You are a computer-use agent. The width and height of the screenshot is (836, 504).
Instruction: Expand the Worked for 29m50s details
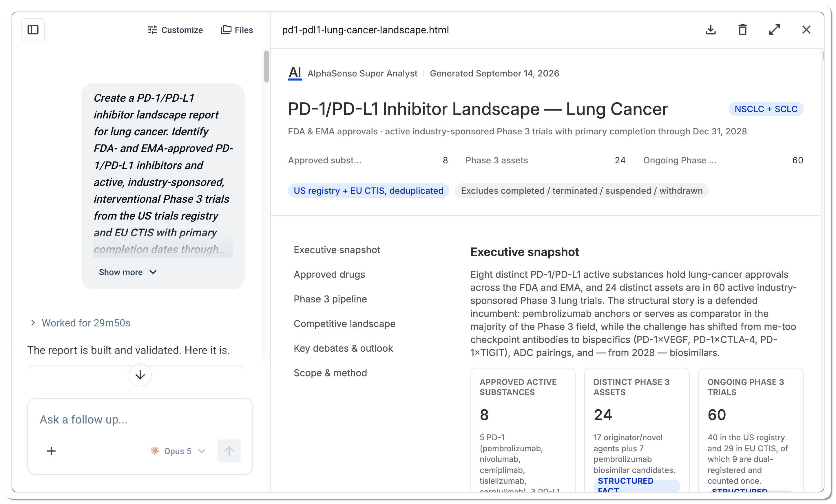[x=81, y=323]
